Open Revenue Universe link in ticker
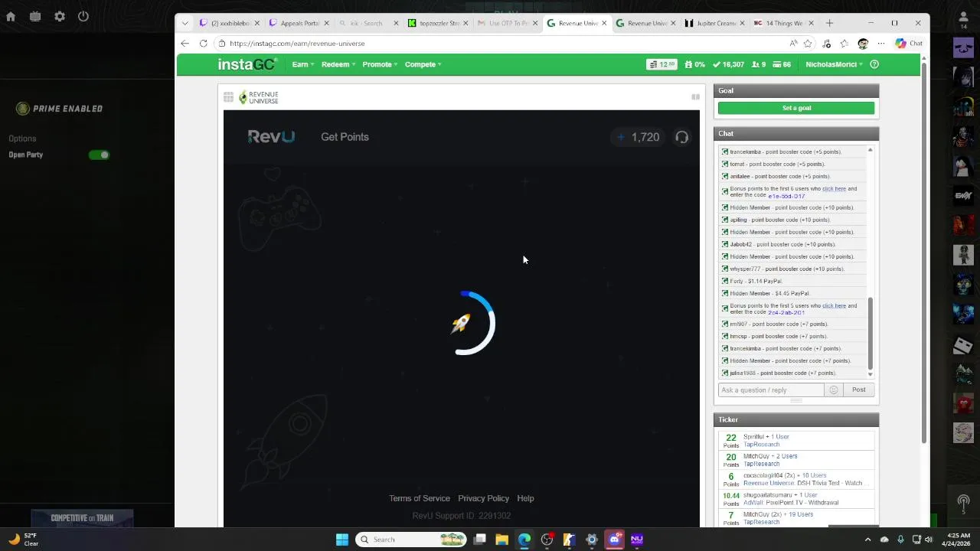Screen dimensions: 980x551 point(769,483)
